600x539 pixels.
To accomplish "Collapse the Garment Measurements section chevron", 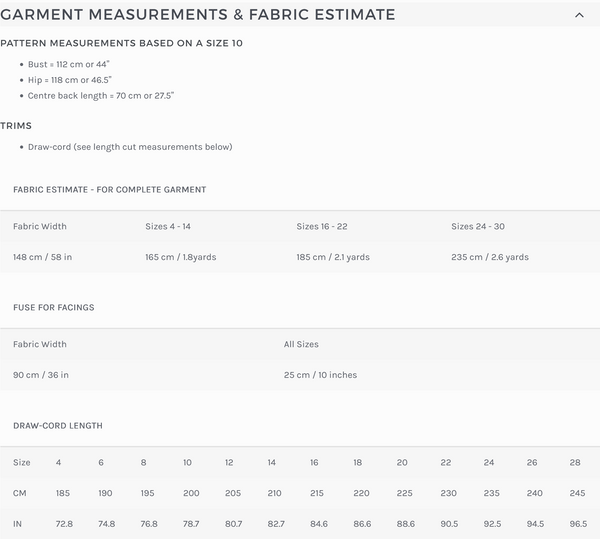I will 579,15.
